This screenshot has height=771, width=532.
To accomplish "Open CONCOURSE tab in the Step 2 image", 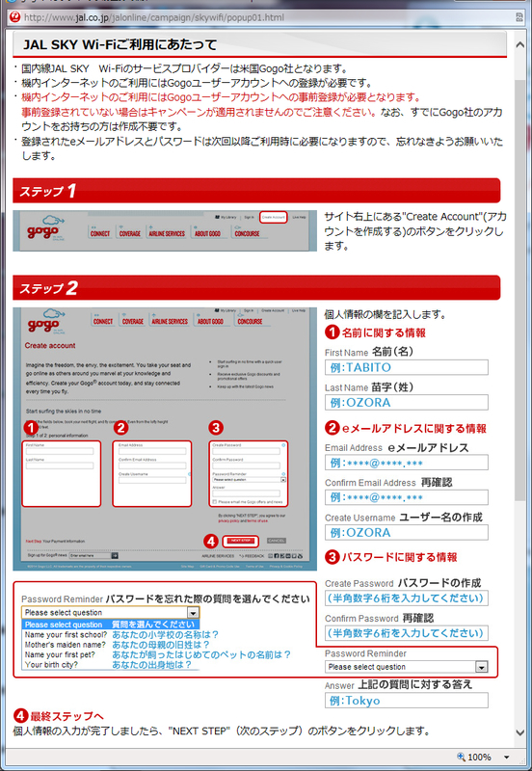I will (250, 321).
